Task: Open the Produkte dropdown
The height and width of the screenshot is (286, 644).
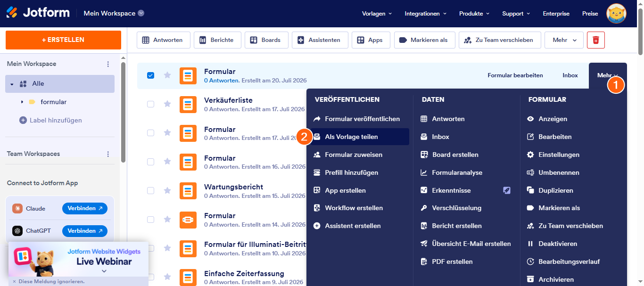Action: (x=474, y=14)
